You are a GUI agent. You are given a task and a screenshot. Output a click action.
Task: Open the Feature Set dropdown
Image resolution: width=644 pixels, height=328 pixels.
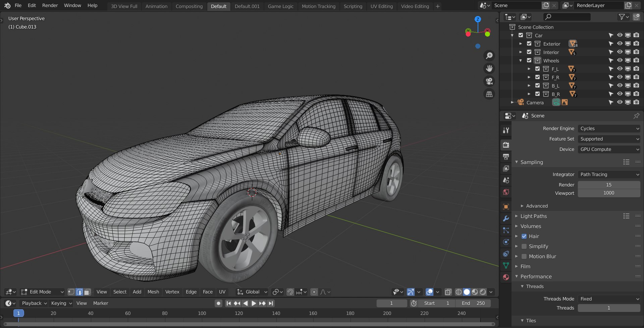click(609, 139)
